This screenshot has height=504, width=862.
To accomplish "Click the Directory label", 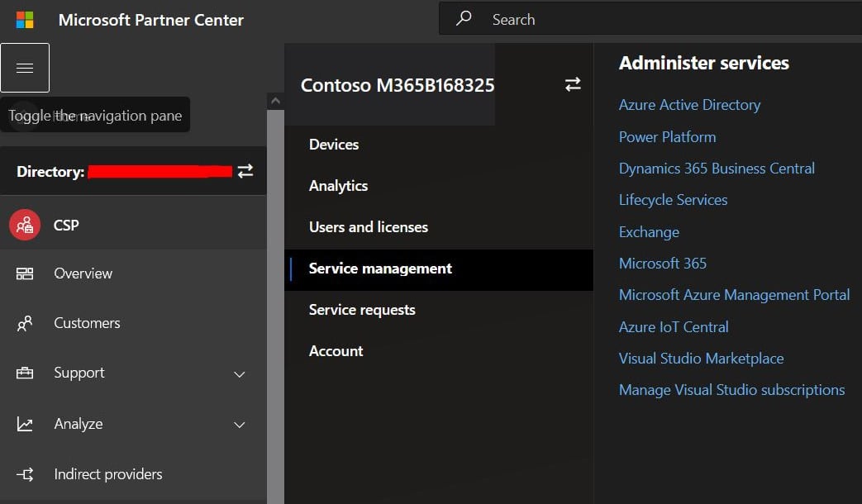I will pyautogui.click(x=50, y=172).
